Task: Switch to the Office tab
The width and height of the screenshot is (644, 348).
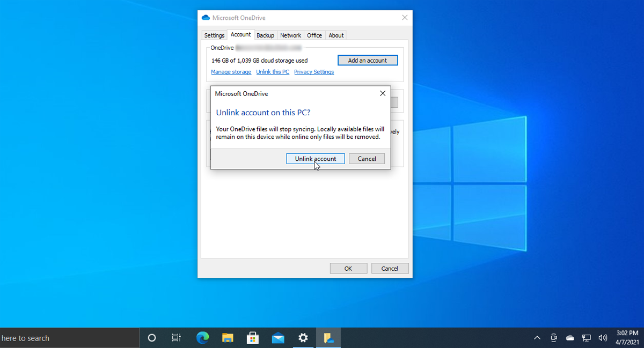Action: pyautogui.click(x=314, y=35)
